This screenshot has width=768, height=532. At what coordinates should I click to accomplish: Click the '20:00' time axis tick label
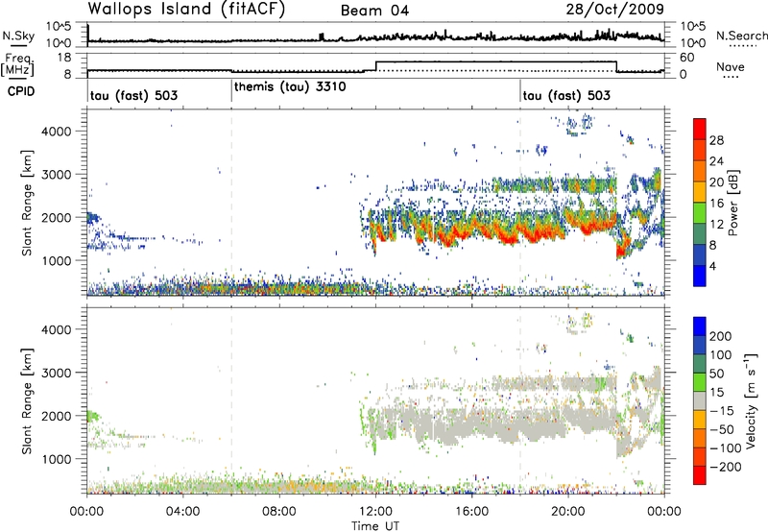point(567,512)
